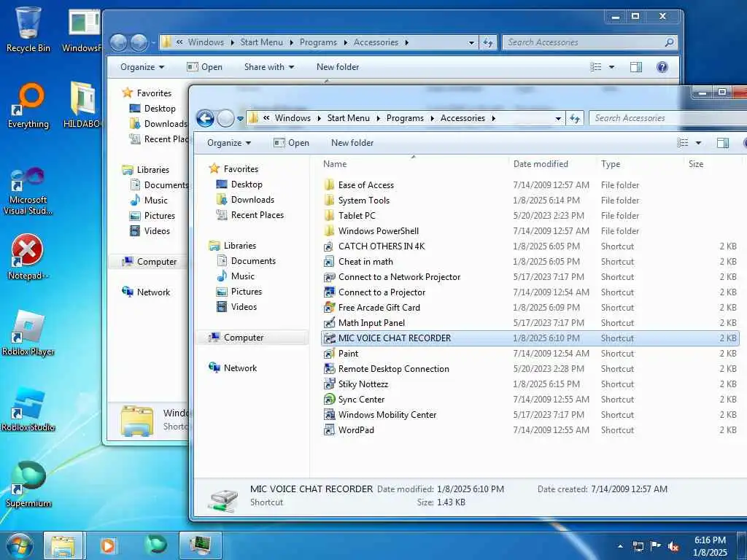
Task: Launch Microsoft Visual Studio desktop shortcut
Action: (28, 191)
